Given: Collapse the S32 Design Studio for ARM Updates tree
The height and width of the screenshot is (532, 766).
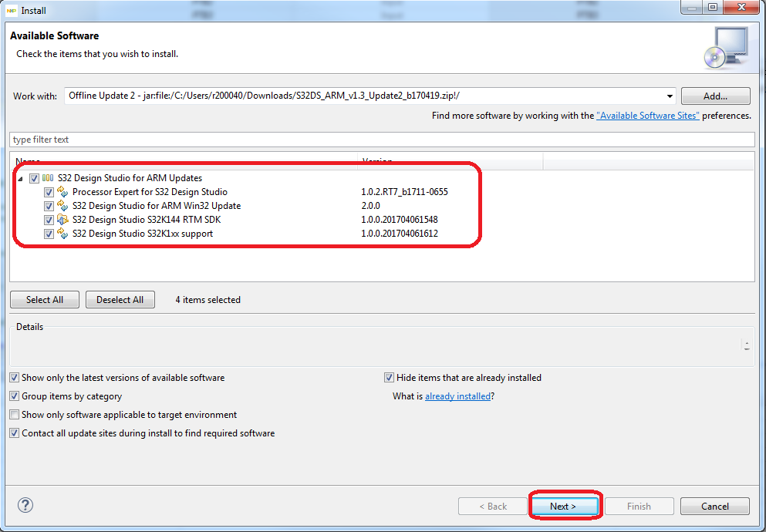Looking at the screenshot, I should (x=21, y=179).
